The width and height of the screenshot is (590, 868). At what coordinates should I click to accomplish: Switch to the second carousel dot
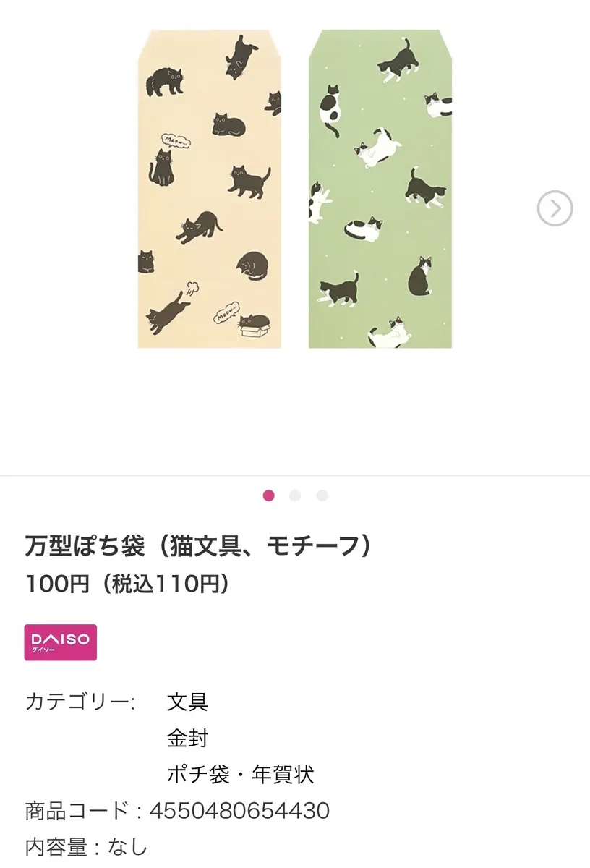tap(295, 495)
